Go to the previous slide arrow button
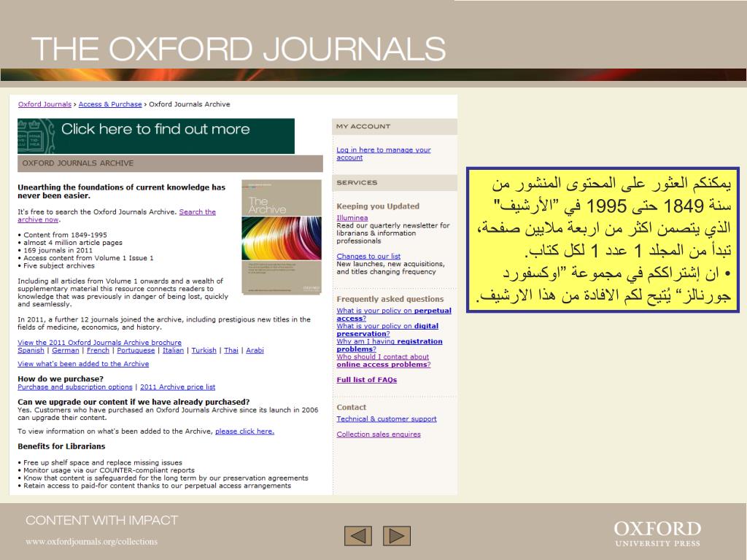This screenshot has width=747, height=560. coord(357,536)
